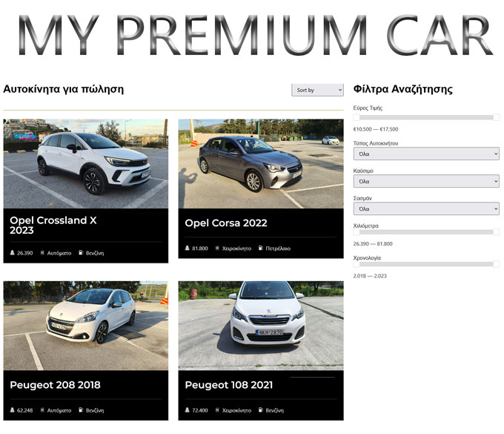
Task: Click the Χρονολογία maximum slider handle
Action: [x=497, y=264]
